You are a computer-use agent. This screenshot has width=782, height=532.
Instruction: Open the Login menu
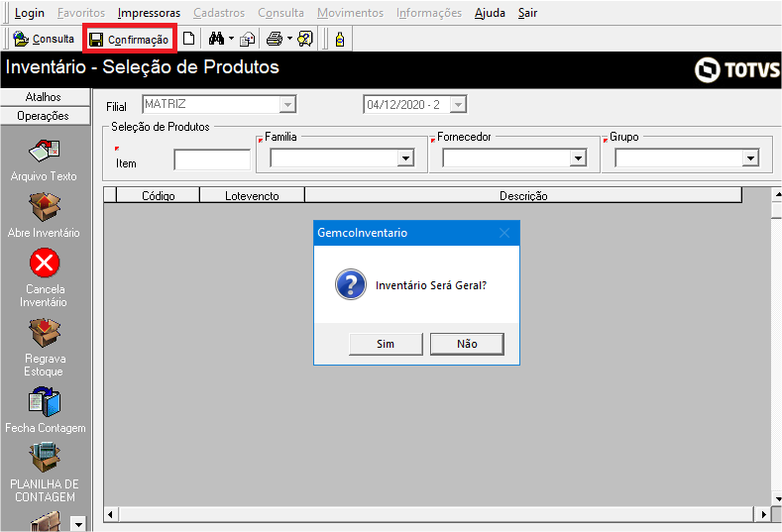click(x=30, y=13)
